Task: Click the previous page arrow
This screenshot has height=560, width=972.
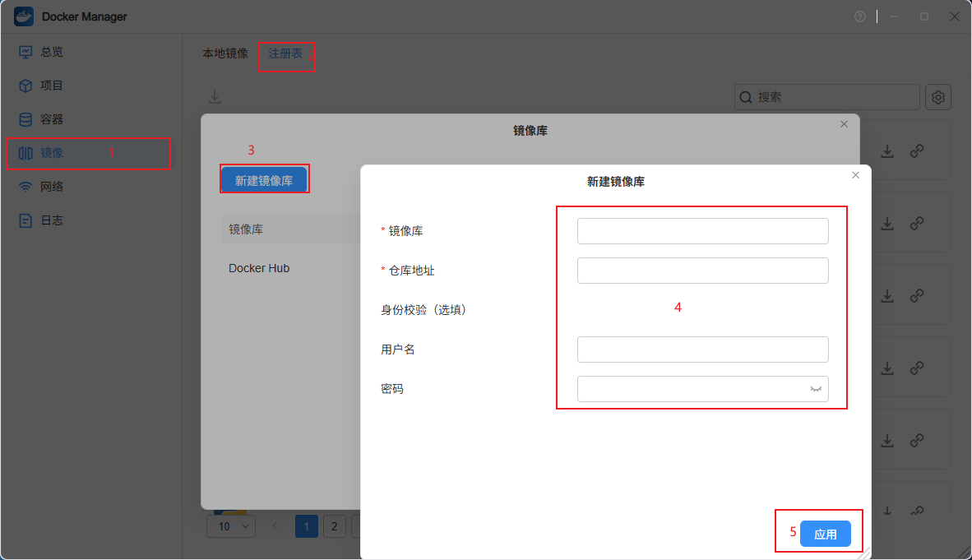Action: point(275,526)
